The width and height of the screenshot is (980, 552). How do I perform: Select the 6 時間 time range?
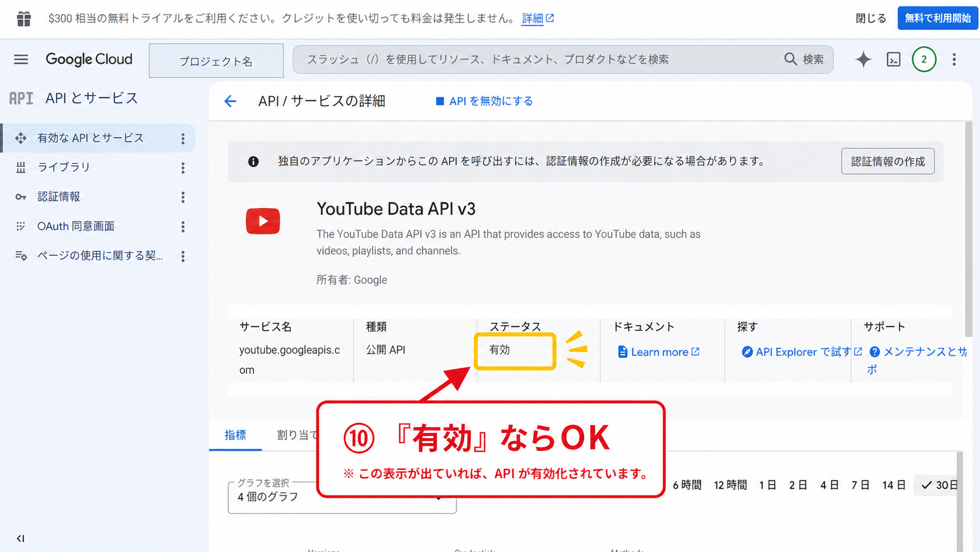(x=687, y=485)
